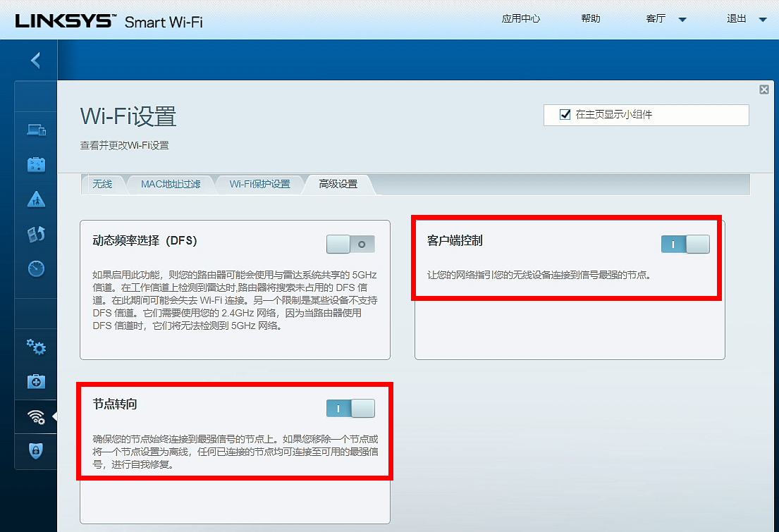Image resolution: width=779 pixels, height=532 pixels.
Task: Open the Troubleshooting first-aid panel
Action: 36,381
